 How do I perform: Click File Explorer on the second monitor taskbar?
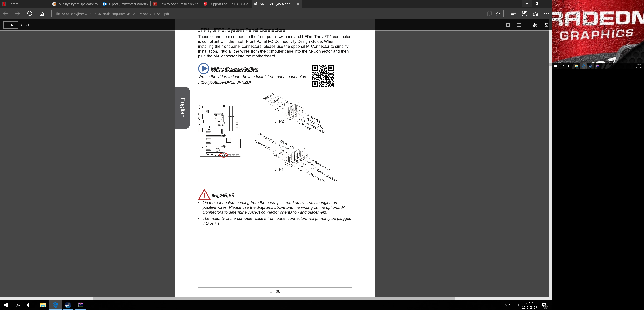(x=576, y=66)
